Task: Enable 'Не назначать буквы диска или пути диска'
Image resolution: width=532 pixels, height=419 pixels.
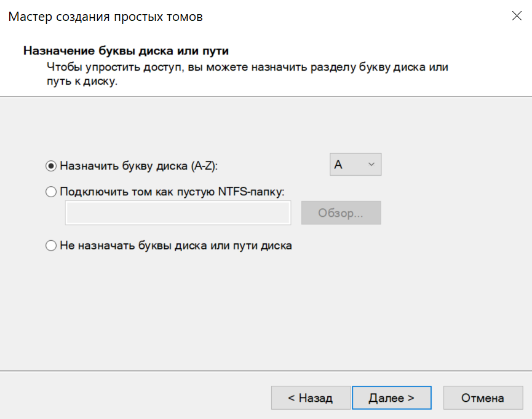Action: pyautogui.click(x=51, y=246)
